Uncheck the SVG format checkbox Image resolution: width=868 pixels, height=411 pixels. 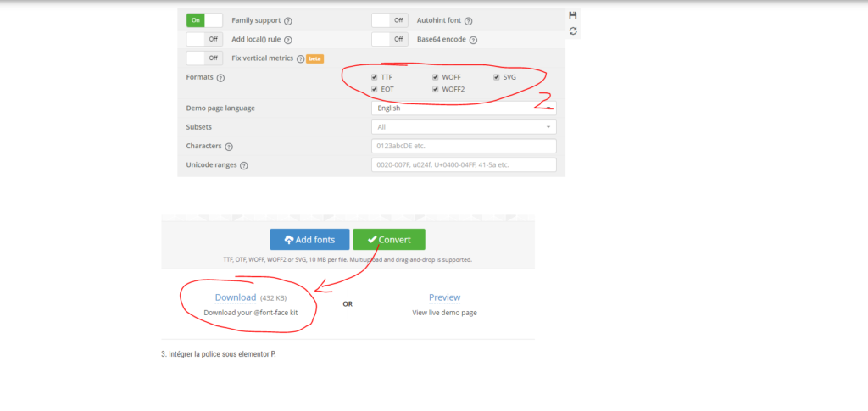pos(497,77)
